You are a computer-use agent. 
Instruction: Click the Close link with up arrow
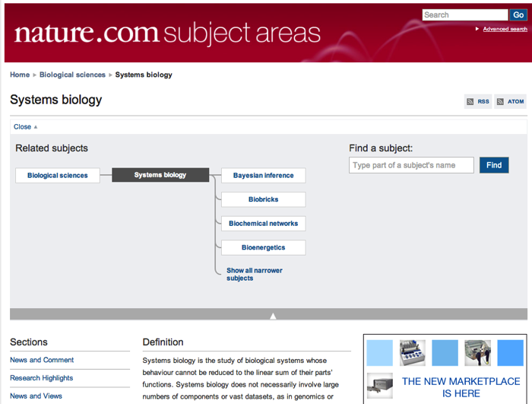[x=25, y=127]
